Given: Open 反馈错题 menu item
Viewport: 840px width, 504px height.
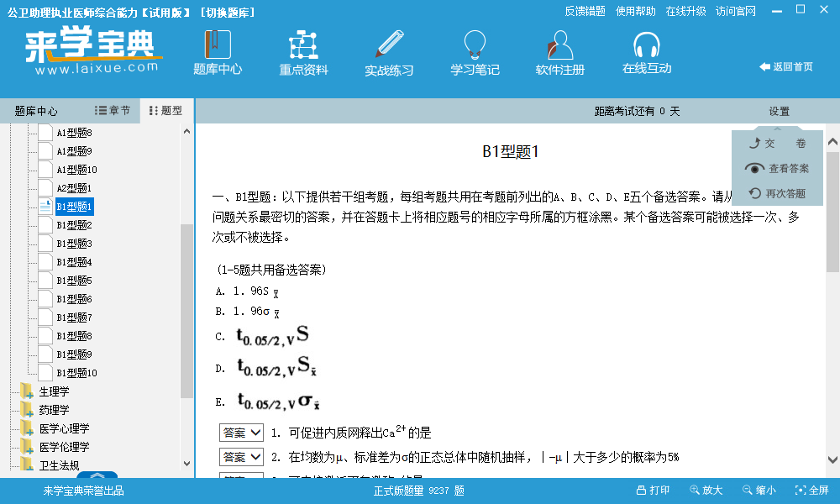Looking at the screenshot, I should click(585, 11).
